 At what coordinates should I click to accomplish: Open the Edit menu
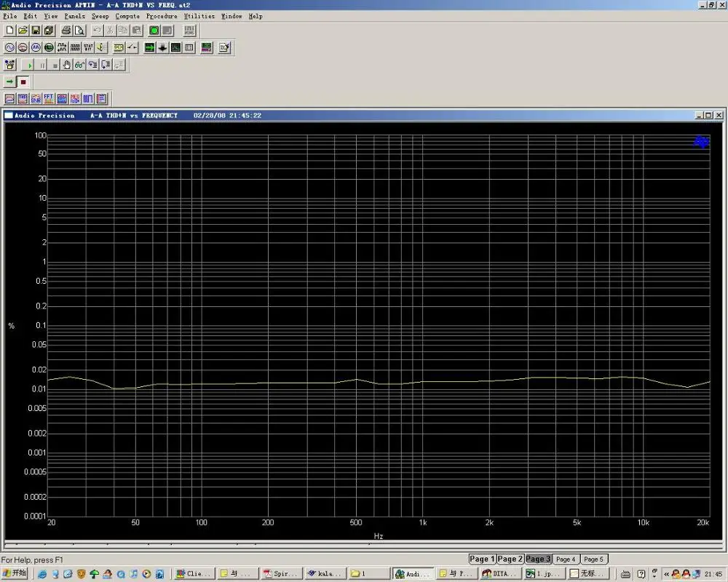pos(30,16)
